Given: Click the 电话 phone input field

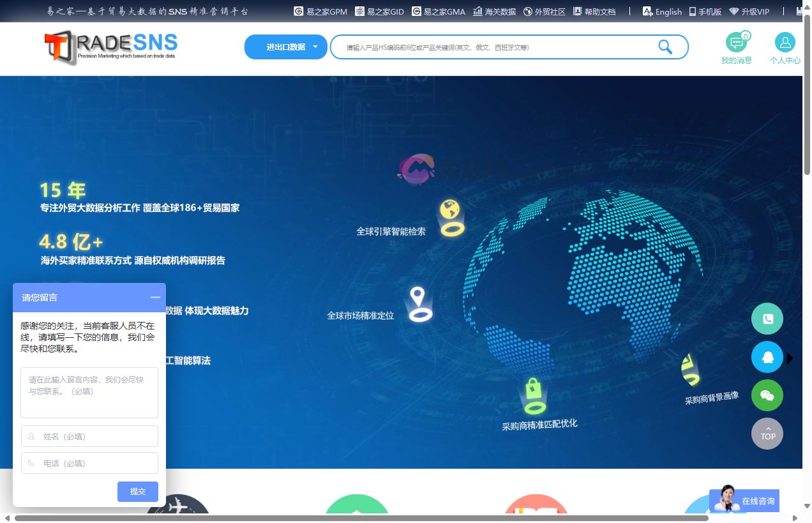Looking at the screenshot, I should pos(89,464).
